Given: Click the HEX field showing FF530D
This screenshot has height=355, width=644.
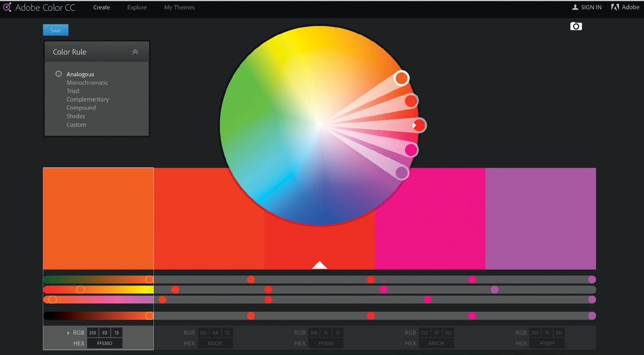Looking at the screenshot, I should [x=104, y=343].
